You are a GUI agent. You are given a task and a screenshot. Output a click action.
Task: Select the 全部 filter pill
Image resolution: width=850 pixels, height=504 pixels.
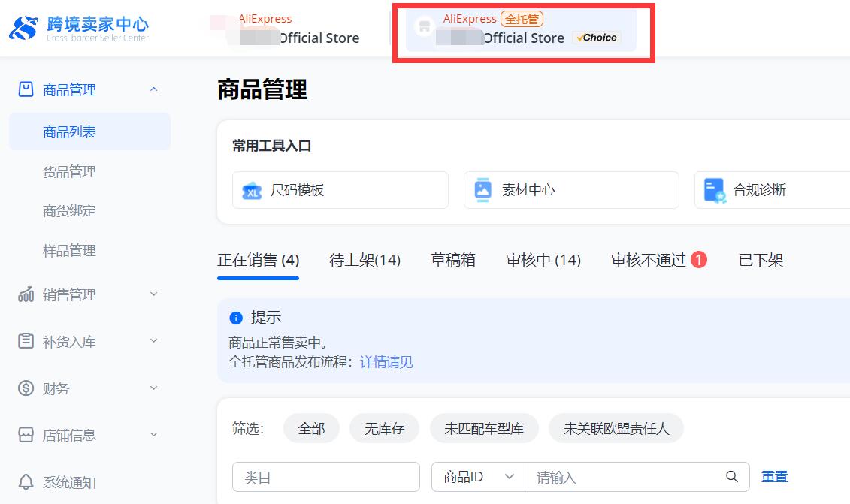pos(312,427)
